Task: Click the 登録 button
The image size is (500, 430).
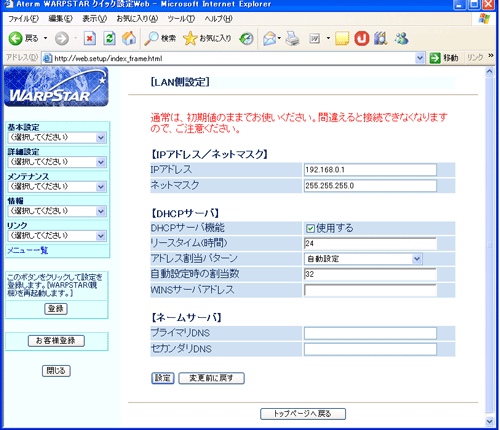Action: (x=56, y=309)
